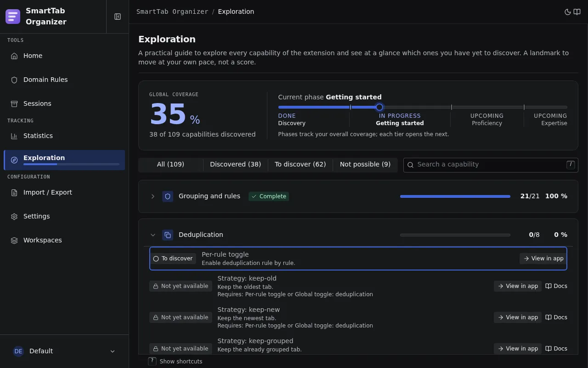The image size is (588, 368).
Task: Click the Import / Export file icon
Action: (x=14, y=193)
